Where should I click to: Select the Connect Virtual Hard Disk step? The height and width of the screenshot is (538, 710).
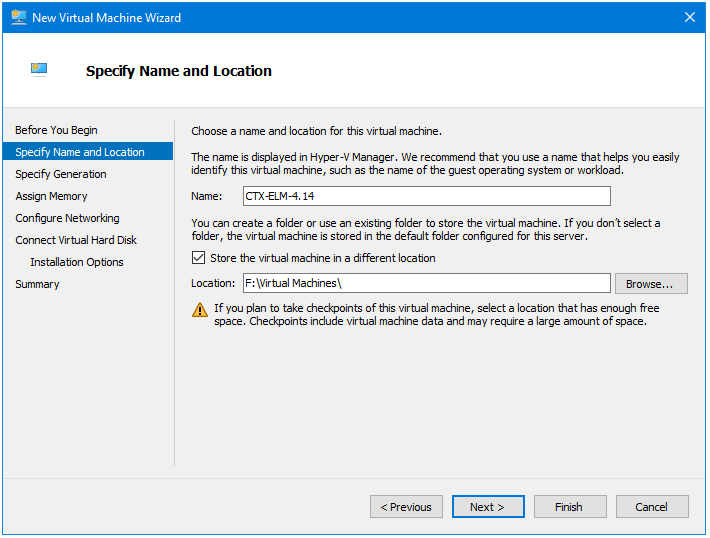point(76,240)
